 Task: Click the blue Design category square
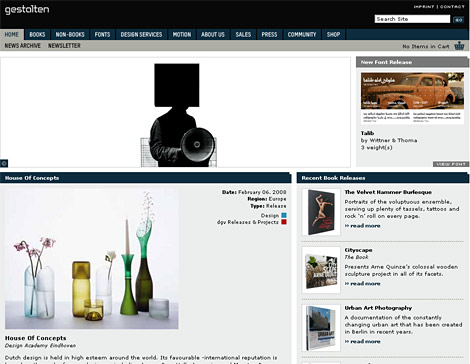tap(284, 215)
